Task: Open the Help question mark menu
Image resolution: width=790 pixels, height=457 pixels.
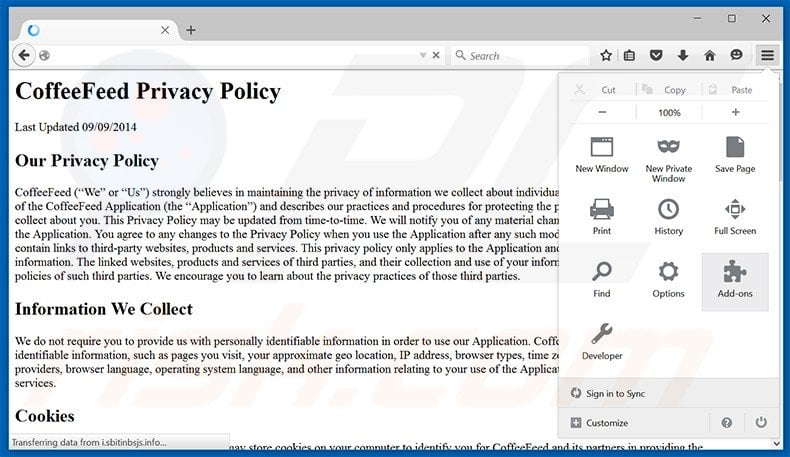Action: pyautogui.click(x=727, y=423)
